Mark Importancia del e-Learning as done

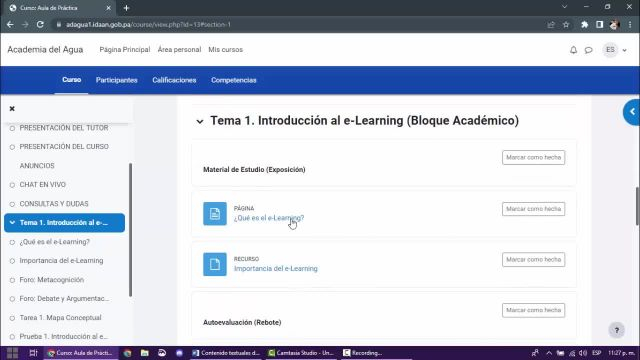533,260
